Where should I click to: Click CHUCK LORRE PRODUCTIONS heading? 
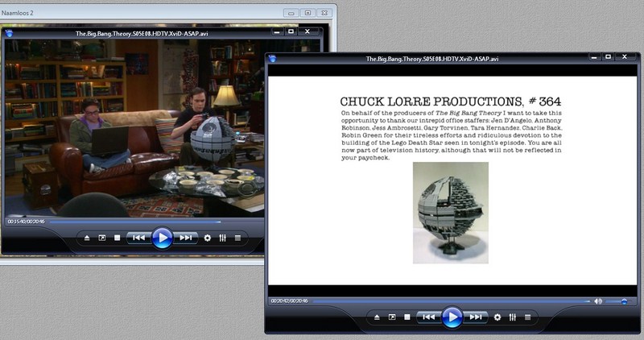tap(450, 102)
